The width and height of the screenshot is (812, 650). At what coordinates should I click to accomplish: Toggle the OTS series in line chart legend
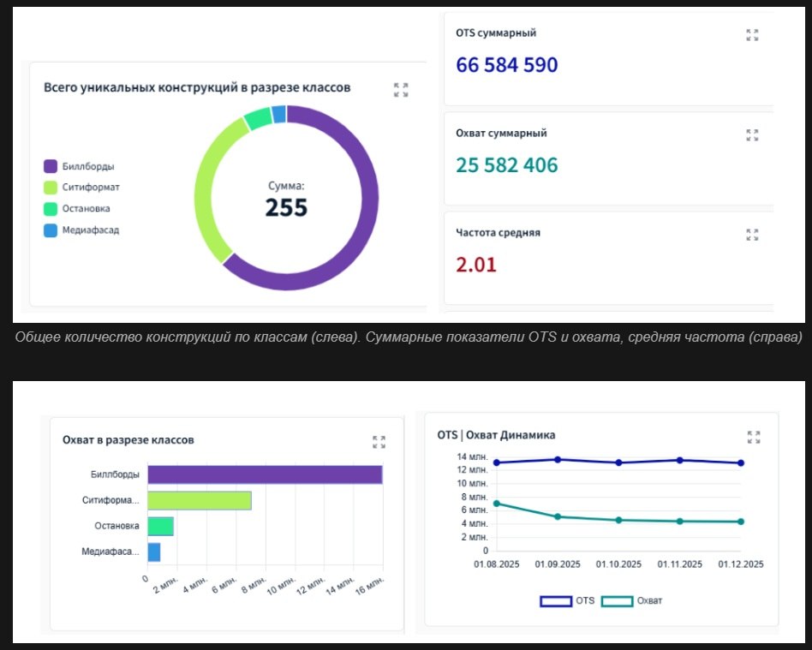coord(567,601)
